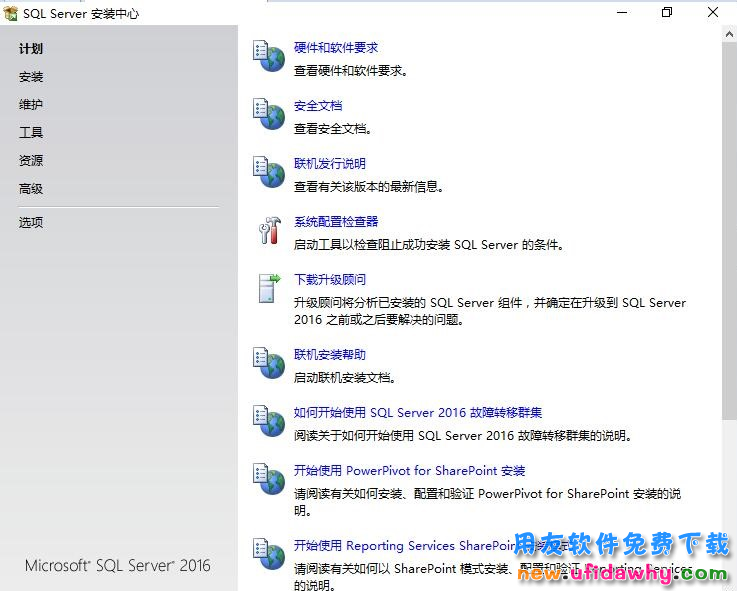Viewport: 737px width, 591px height.
Task: Launch the 系统配置检查器 tools icon
Action: (x=269, y=231)
